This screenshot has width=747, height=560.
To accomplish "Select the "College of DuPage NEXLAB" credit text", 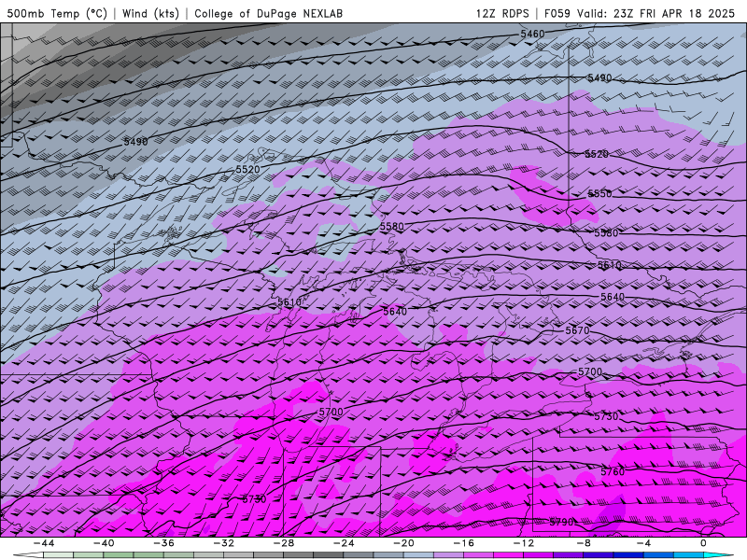I will coord(268,13).
